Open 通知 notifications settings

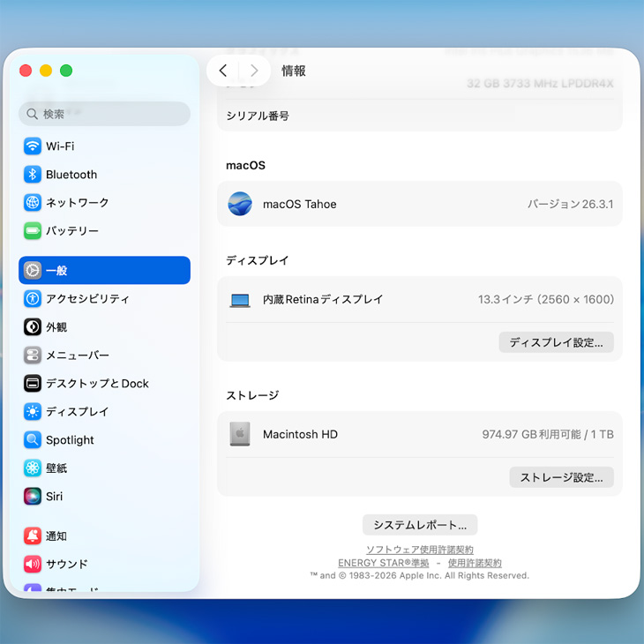(x=56, y=536)
